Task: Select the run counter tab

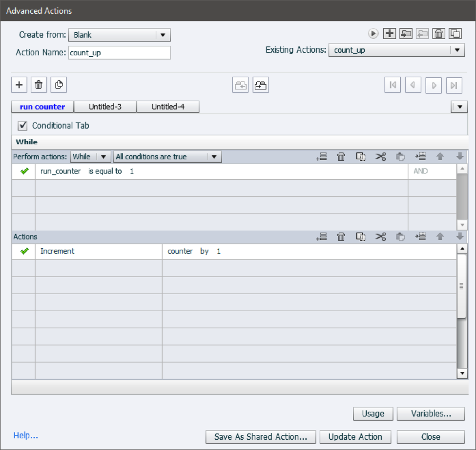Action: pos(42,107)
